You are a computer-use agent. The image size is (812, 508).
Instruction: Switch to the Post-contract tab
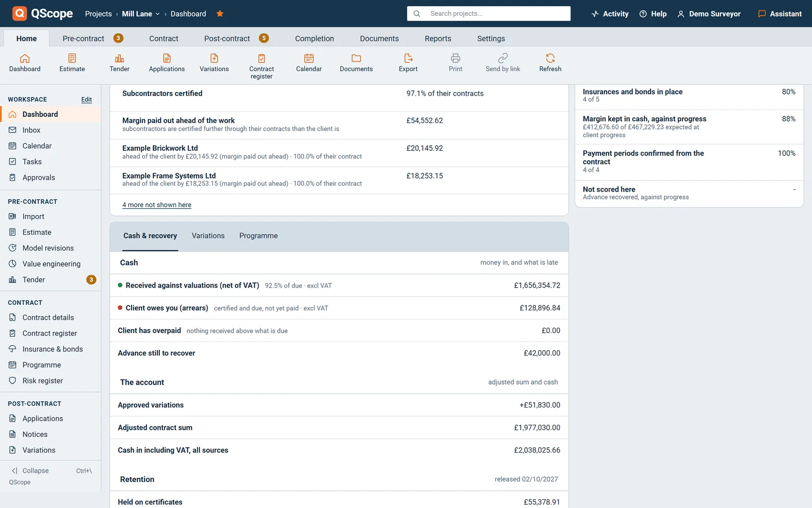pos(236,38)
